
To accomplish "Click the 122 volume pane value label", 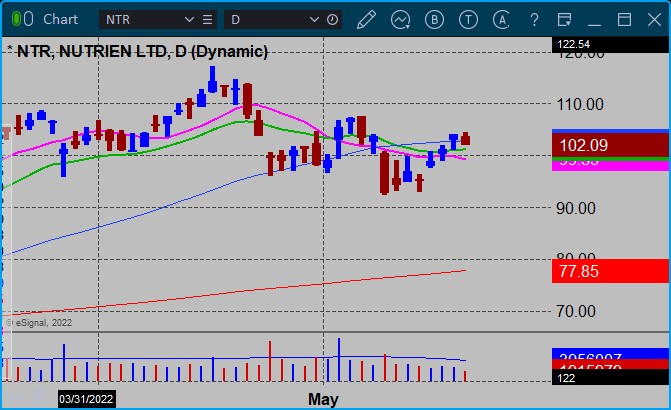I will pos(610,377).
